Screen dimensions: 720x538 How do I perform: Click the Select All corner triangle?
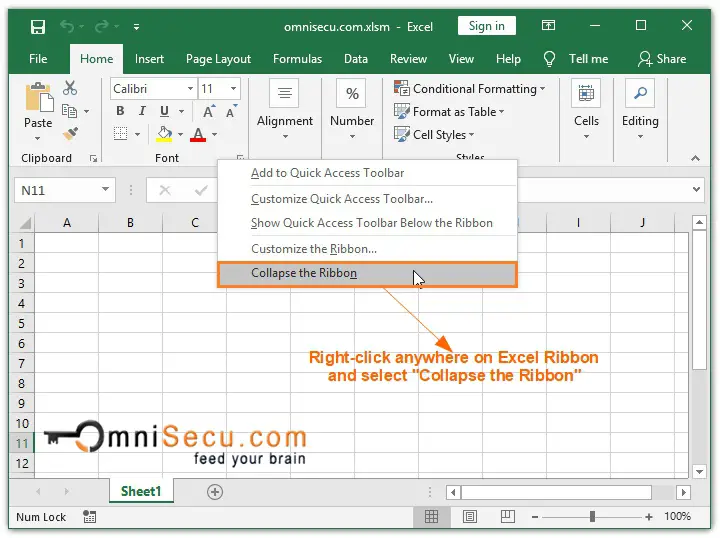[x=24, y=223]
